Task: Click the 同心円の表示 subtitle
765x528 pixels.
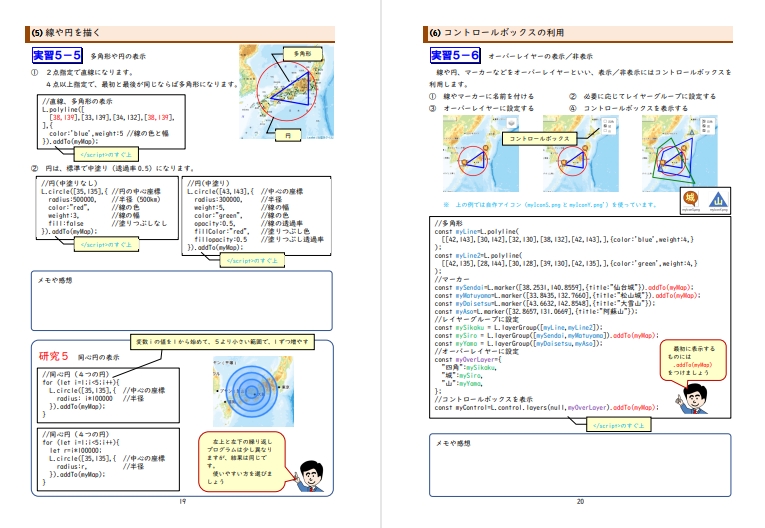Action: pos(99,357)
